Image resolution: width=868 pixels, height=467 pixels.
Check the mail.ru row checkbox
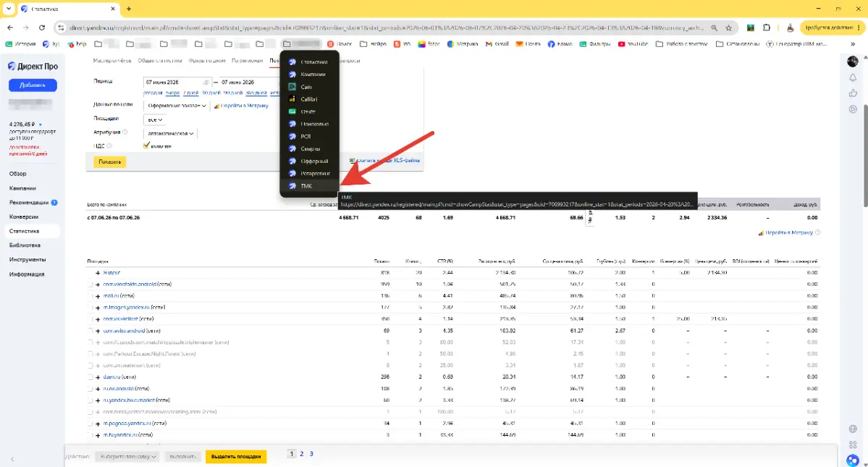pyautogui.click(x=90, y=296)
